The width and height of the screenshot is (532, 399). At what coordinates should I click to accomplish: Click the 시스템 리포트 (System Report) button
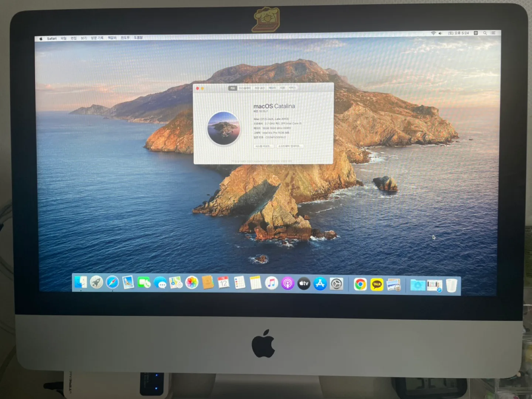263,146
